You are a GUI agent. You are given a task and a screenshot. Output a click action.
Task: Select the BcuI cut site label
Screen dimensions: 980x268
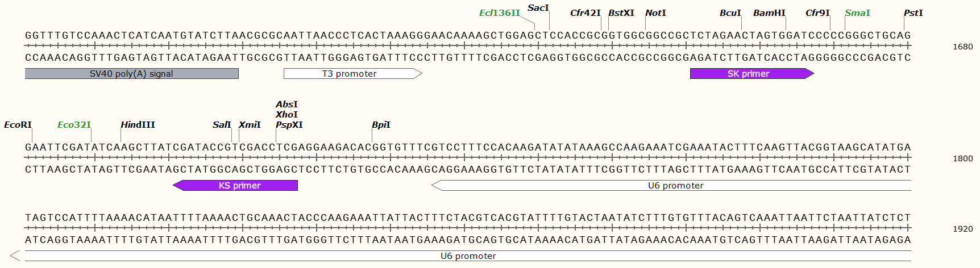click(x=730, y=13)
